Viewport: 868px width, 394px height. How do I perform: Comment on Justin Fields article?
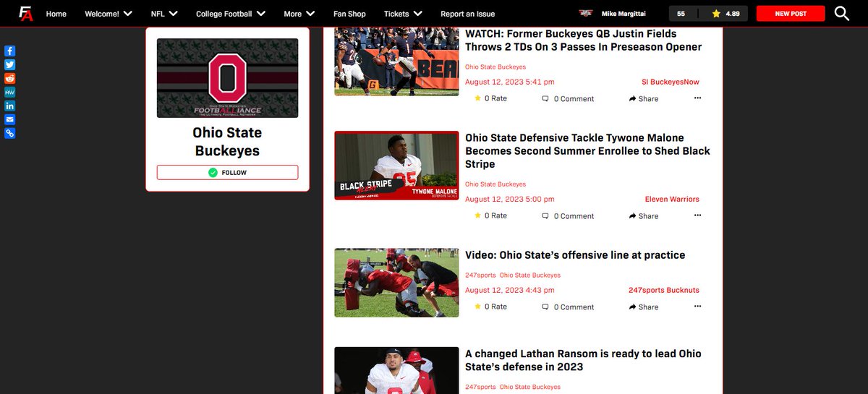pos(569,98)
